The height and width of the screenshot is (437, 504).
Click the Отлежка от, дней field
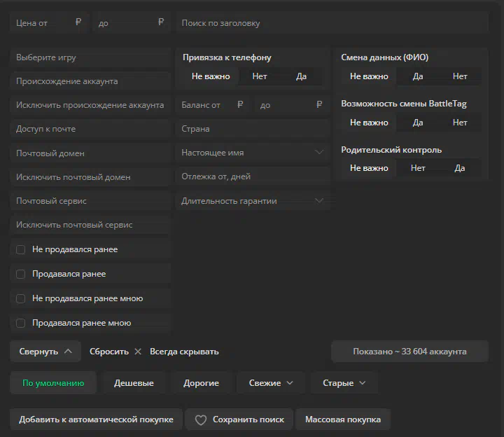tap(253, 176)
